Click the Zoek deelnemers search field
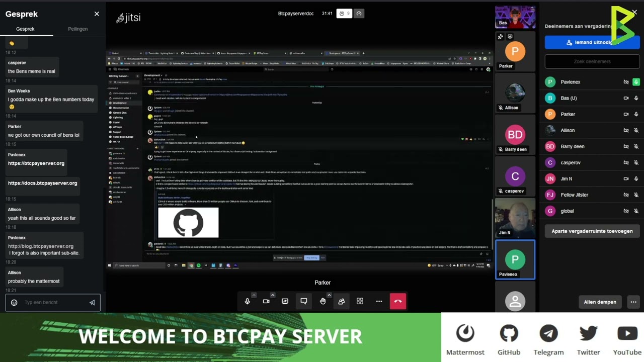This screenshot has width=644, height=362. tap(592, 61)
